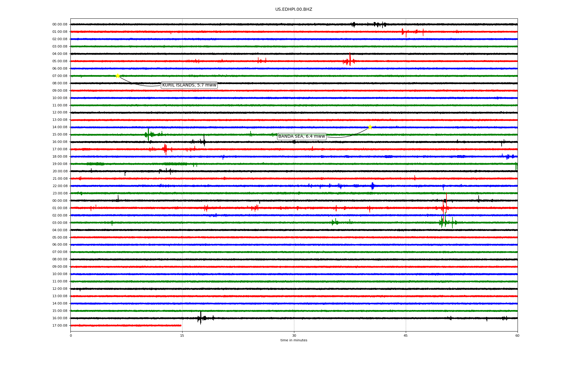
Task: Click the US.EDHPI.00.BHZ plot title
Action: 294,10
